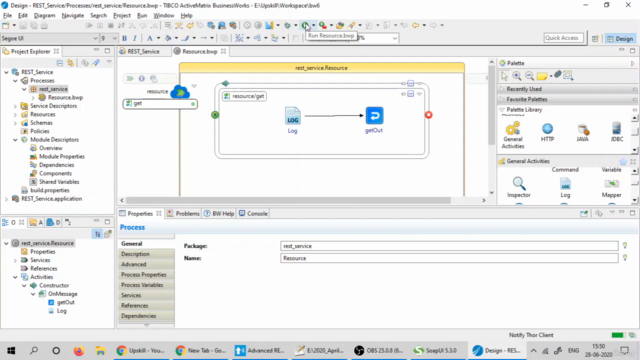Screen dimensions: 640x360
Task: Click the canvas horizontal scrollbar
Action: tap(288, 200)
